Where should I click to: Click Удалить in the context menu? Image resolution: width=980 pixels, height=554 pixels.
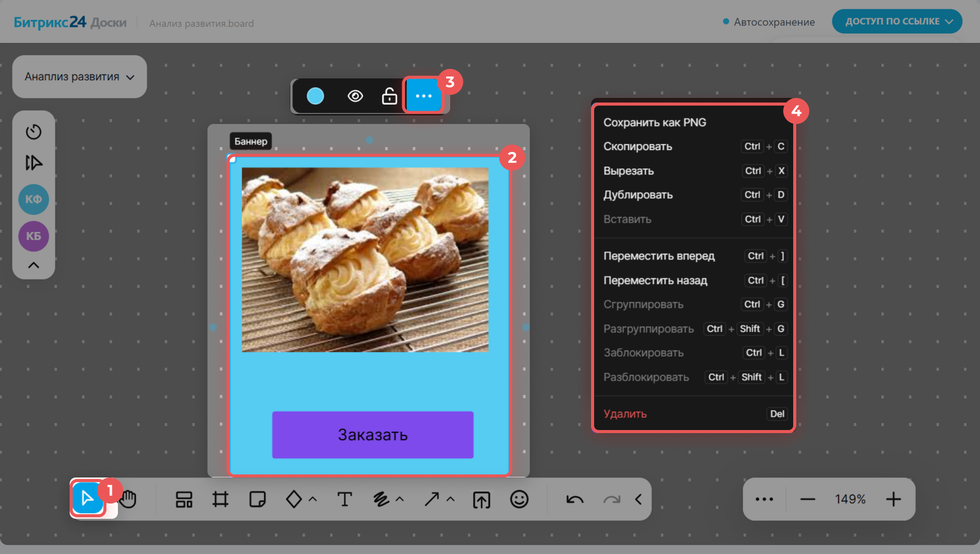tap(625, 414)
